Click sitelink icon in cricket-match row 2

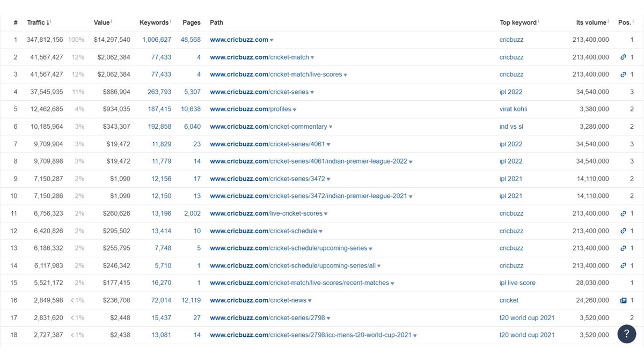(623, 57)
